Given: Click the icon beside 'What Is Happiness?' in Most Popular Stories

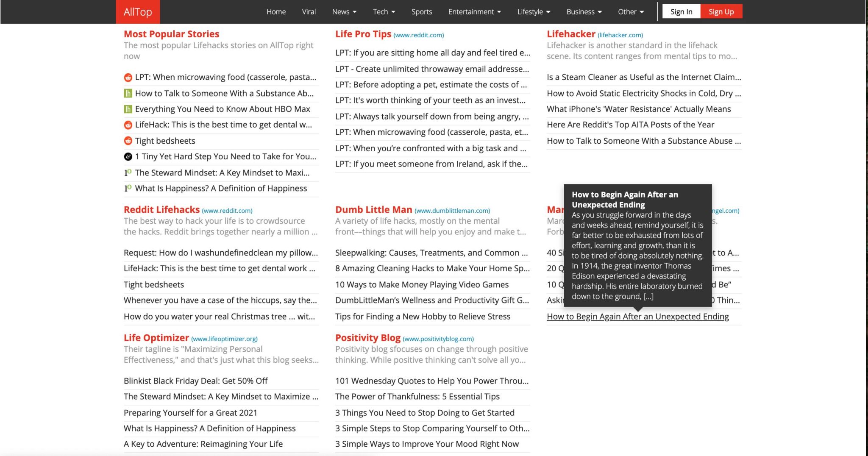Looking at the screenshot, I should [128, 188].
